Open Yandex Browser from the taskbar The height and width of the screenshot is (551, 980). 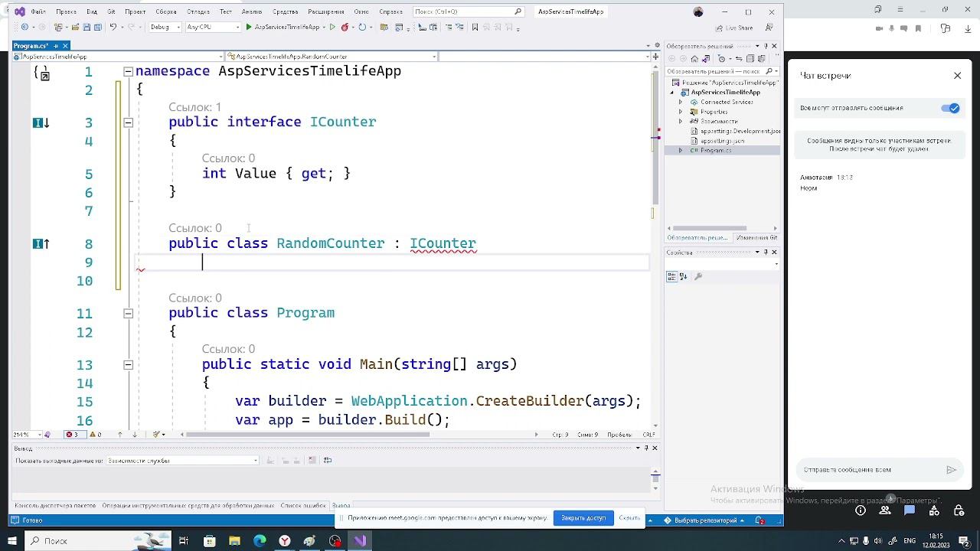(x=285, y=541)
